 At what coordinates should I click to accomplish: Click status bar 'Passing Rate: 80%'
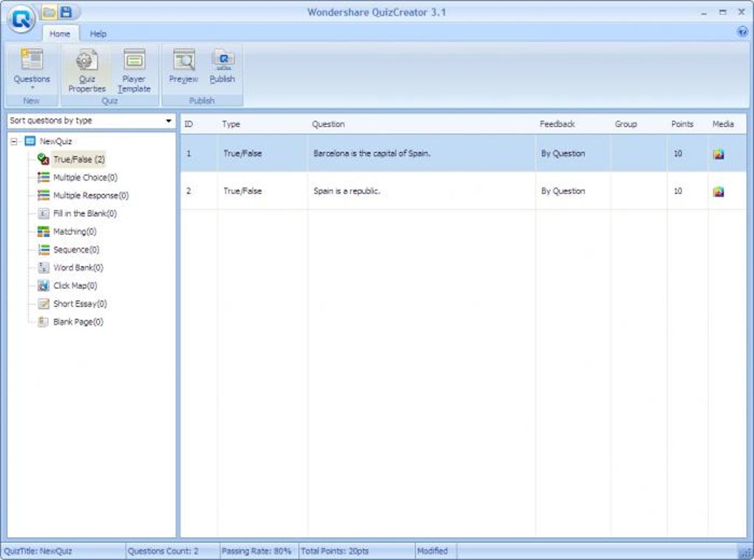point(257,551)
